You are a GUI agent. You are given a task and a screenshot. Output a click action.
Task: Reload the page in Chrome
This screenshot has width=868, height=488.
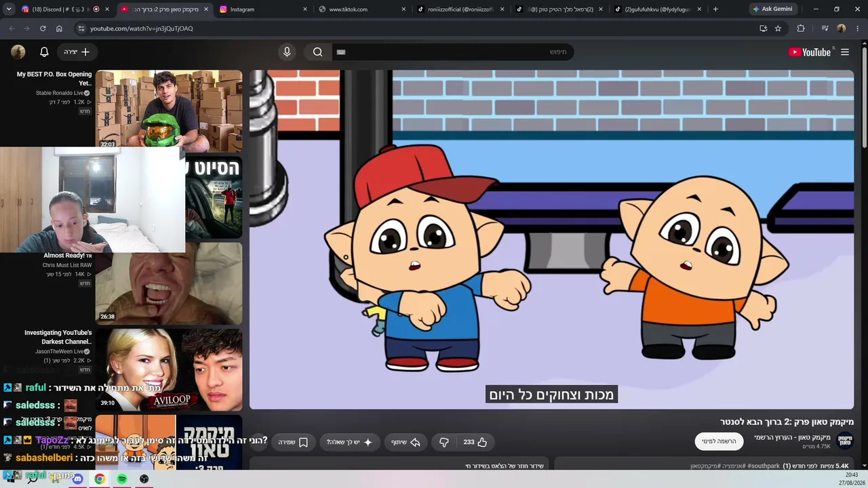pyautogui.click(x=43, y=28)
